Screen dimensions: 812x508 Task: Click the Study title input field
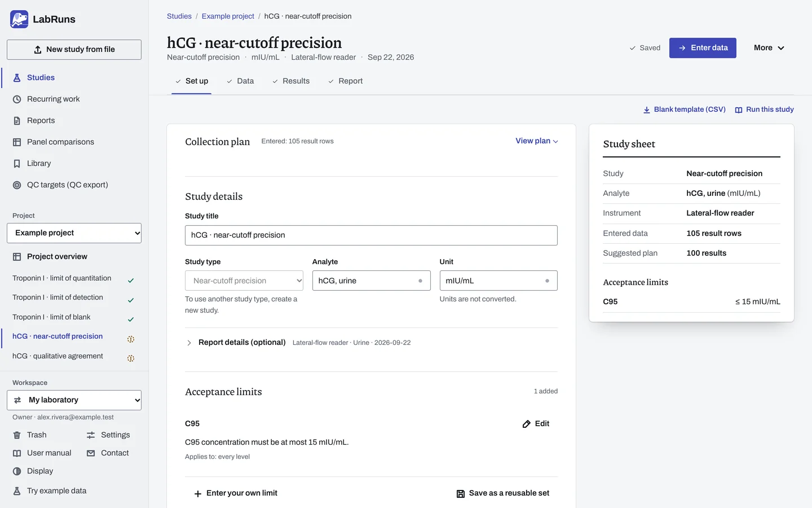click(x=371, y=235)
